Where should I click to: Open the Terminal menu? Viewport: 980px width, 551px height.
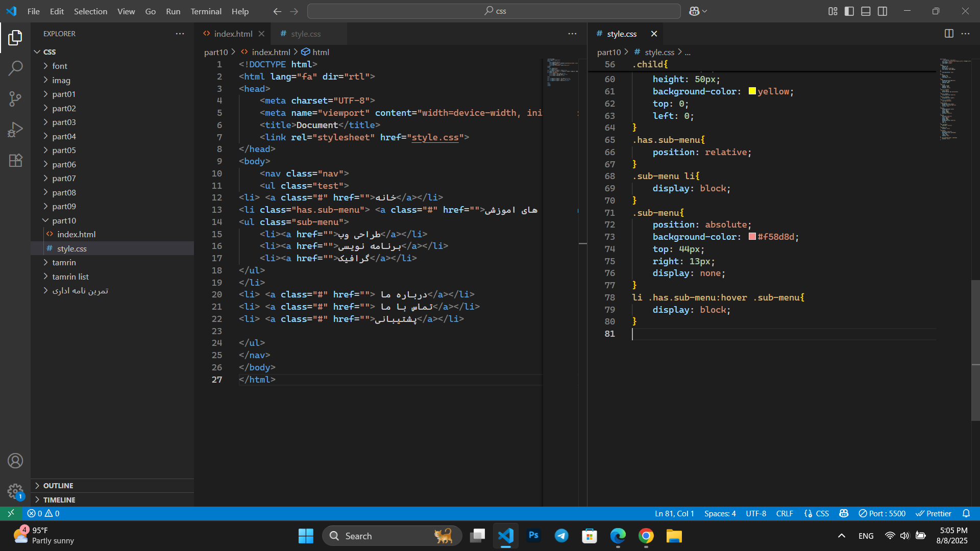(206, 11)
